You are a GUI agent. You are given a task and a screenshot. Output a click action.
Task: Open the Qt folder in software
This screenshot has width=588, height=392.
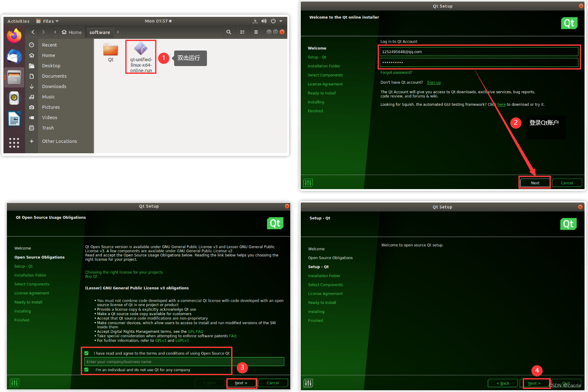pyautogui.click(x=111, y=53)
